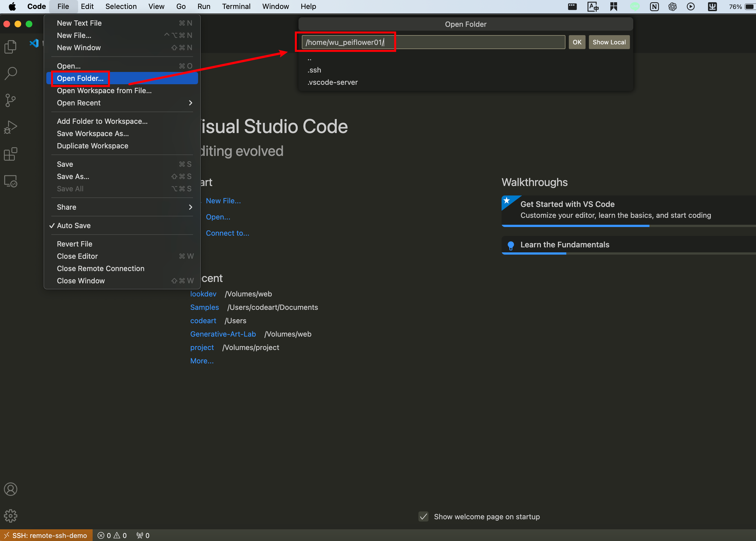Choose Add Folder to Workspace
This screenshot has width=756, height=541.
click(102, 121)
